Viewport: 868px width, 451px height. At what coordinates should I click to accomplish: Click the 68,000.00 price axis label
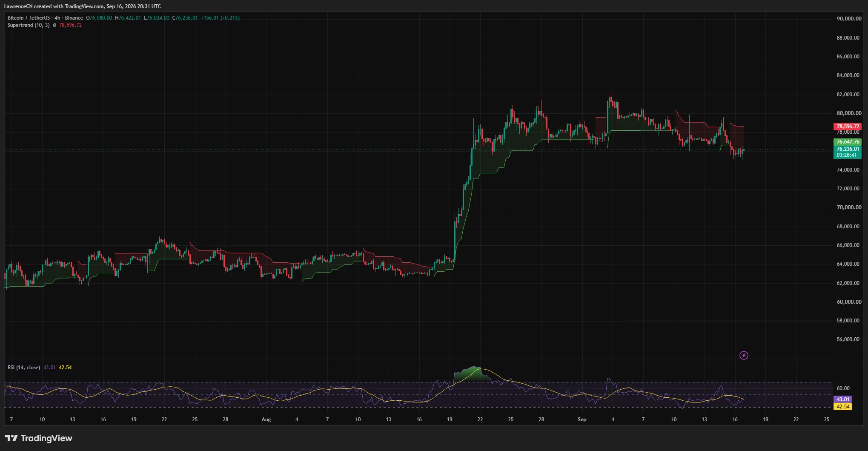pyautogui.click(x=848, y=227)
